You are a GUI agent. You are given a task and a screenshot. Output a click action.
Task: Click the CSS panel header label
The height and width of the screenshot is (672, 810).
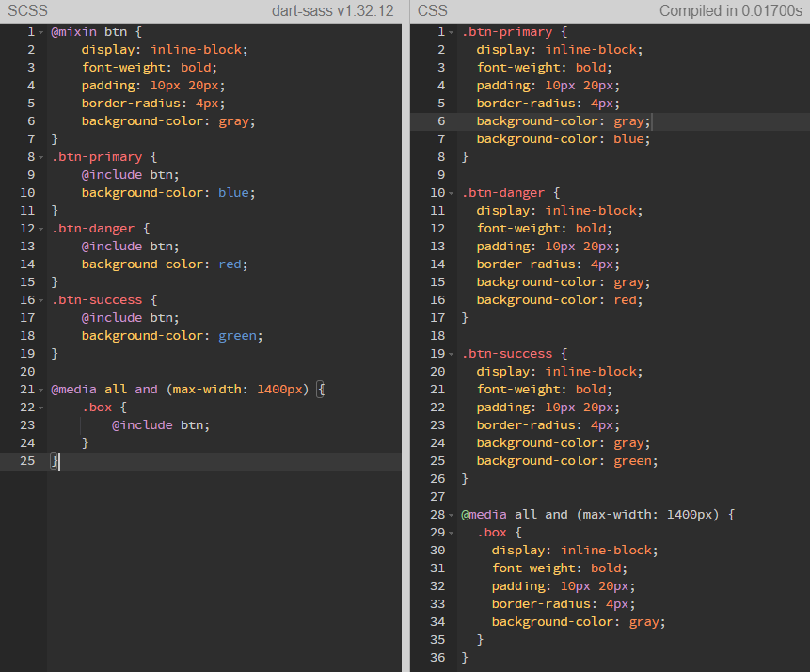pos(433,11)
